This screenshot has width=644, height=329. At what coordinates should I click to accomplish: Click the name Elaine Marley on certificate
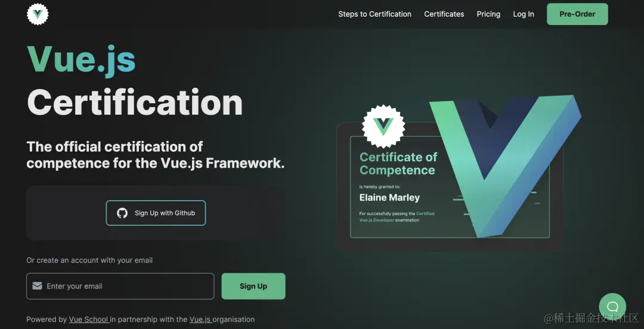click(x=389, y=198)
